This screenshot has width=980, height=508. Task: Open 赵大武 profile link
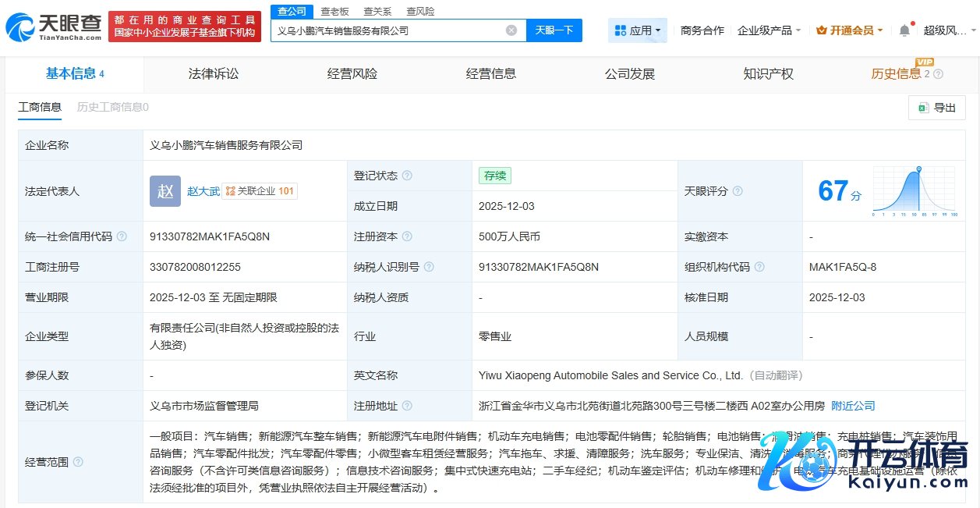click(203, 191)
